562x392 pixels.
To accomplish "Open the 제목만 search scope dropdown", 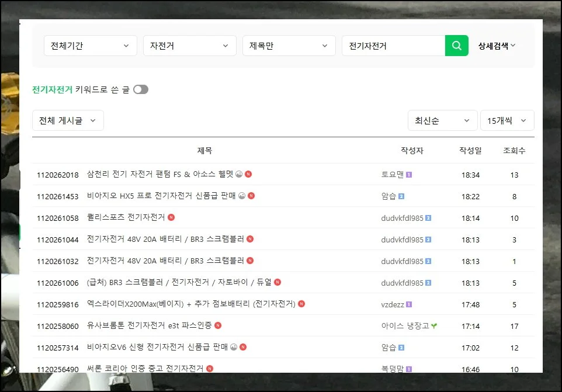I will coord(289,46).
